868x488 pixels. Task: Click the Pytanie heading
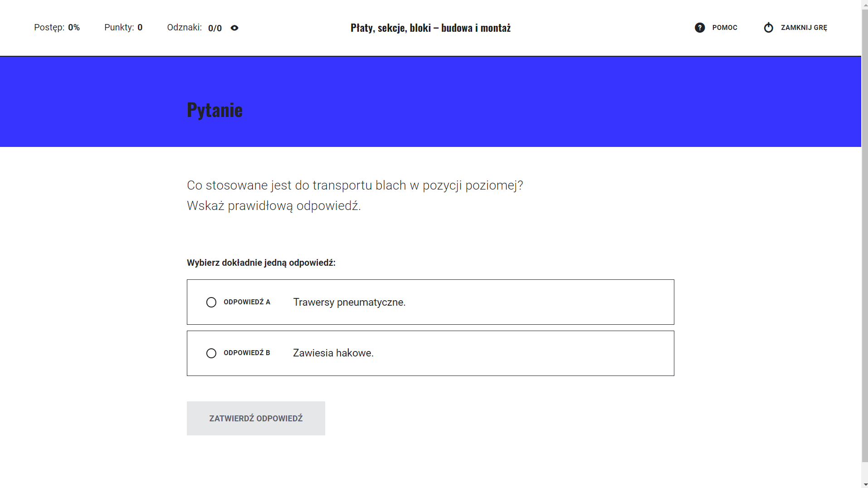(215, 109)
